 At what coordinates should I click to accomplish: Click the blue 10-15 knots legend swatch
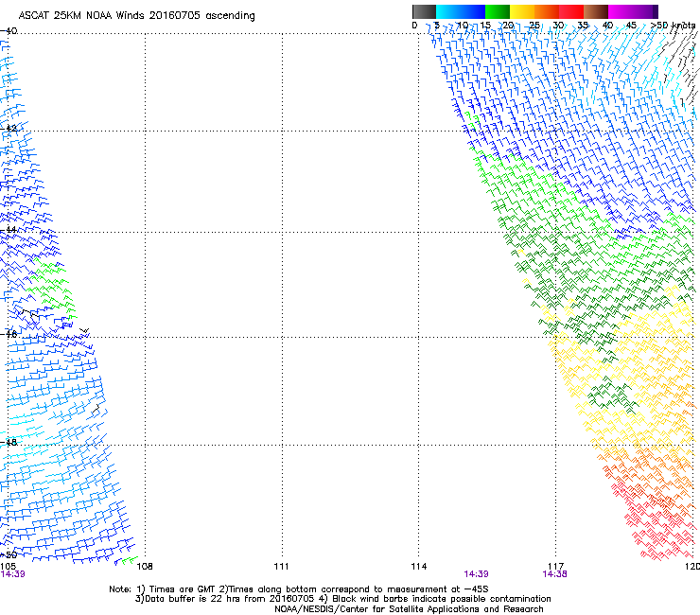tap(473, 11)
